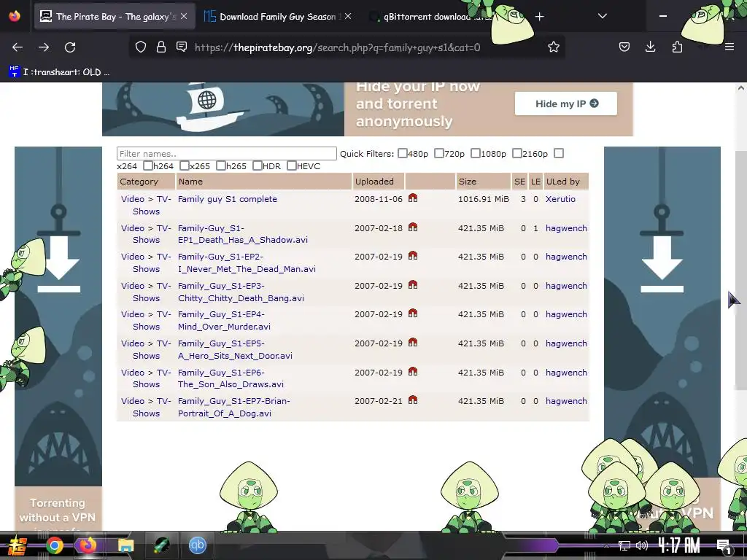The width and height of the screenshot is (747, 560).
Task: Toggle the x265 filter checkbox
Action: tap(185, 166)
